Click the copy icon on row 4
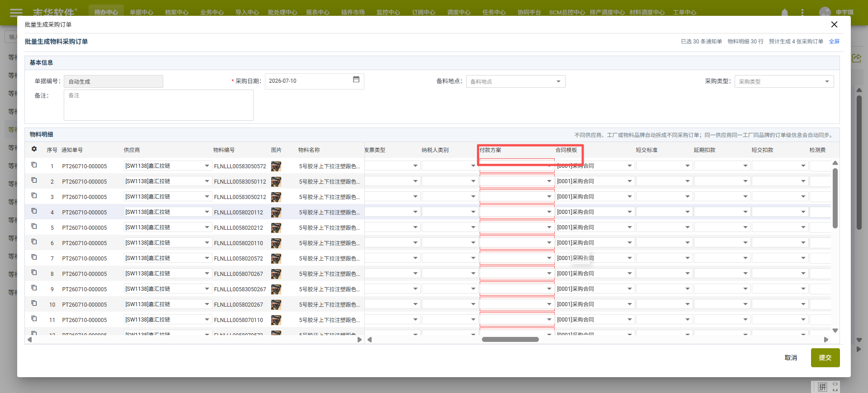The width and height of the screenshot is (868, 393). pyautogui.click(x=34, y=211)
